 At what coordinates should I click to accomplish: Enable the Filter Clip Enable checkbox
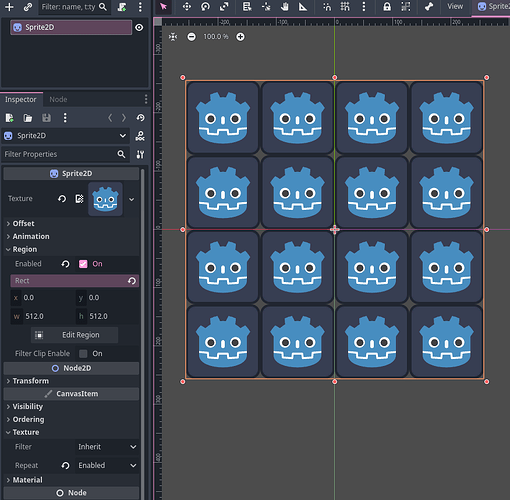(83, 354)
